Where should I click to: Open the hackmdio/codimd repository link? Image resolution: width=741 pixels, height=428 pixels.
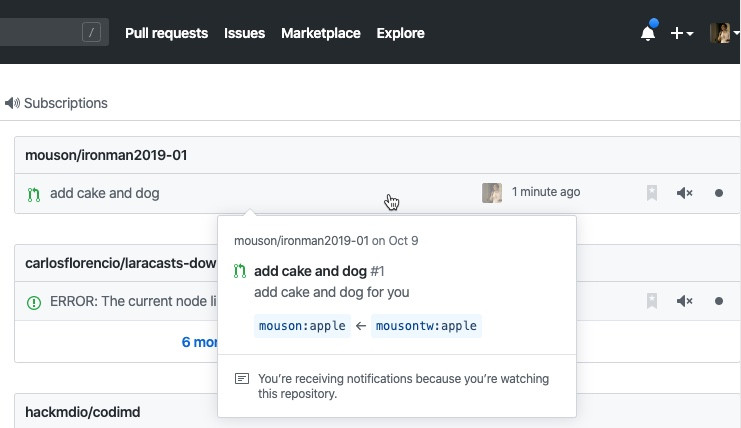click(x=82, y=411)
